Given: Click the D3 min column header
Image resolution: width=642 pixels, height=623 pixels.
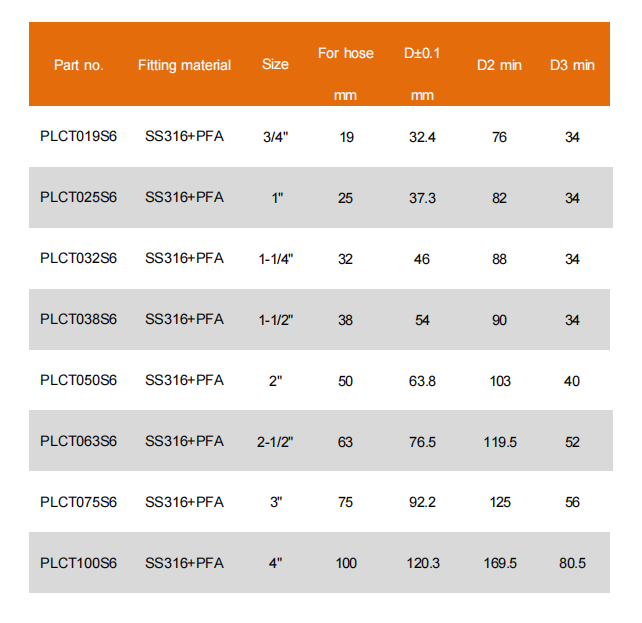Looking at the screenshot, I should tap(572, 65).
